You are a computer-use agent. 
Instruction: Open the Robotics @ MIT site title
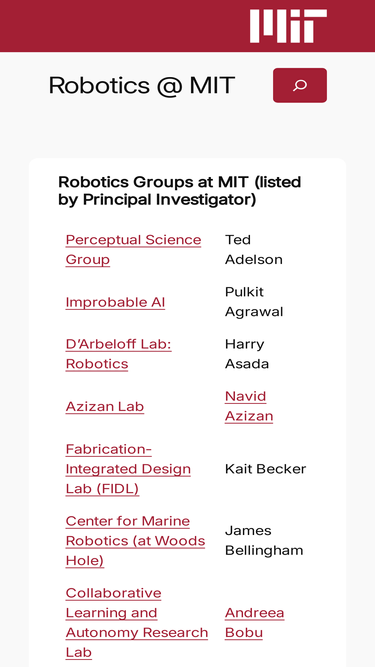[x=142, y=85]
